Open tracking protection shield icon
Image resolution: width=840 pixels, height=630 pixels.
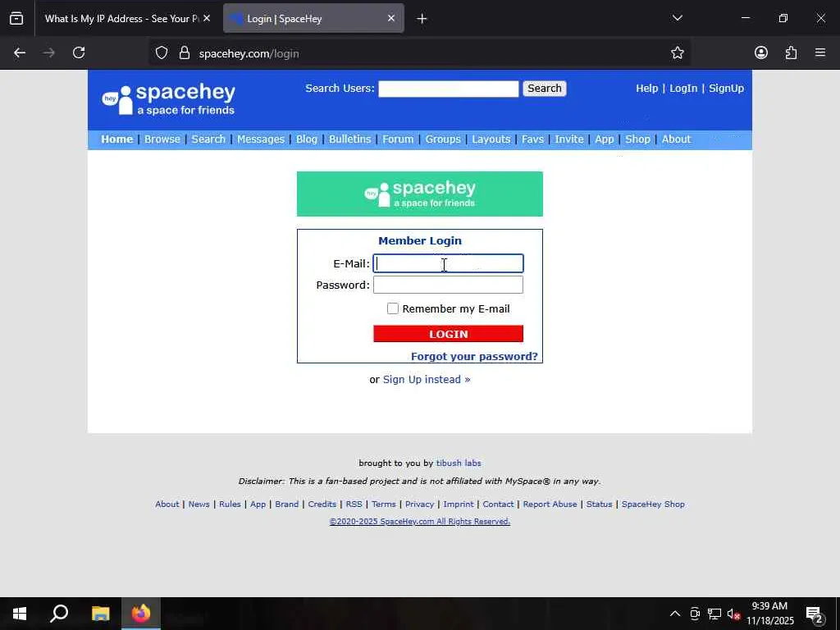(162, 53)
